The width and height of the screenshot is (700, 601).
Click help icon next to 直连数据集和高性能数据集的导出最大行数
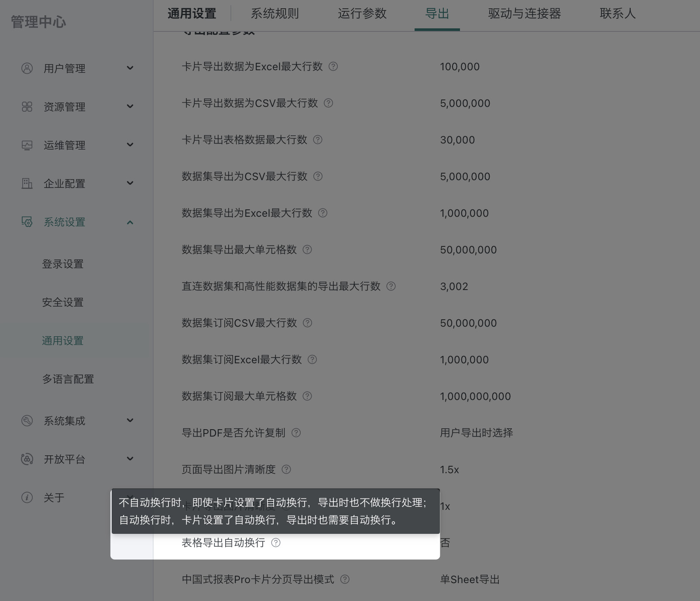[x=391, y=286]
